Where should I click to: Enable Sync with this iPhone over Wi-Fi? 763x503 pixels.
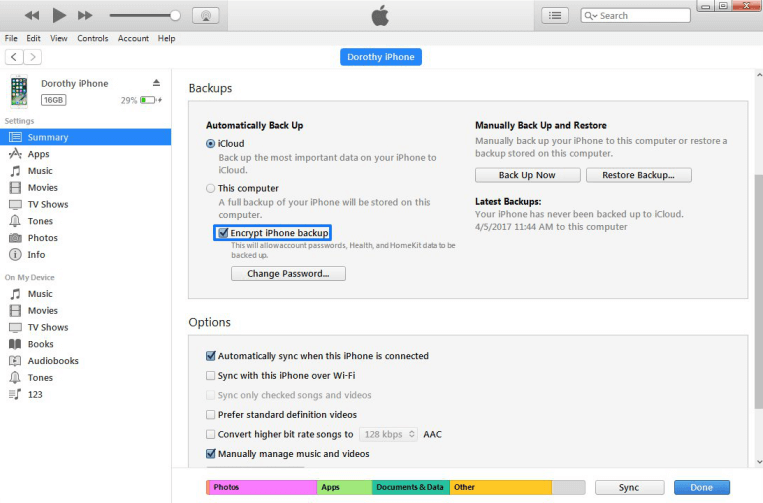coord(210,376)
